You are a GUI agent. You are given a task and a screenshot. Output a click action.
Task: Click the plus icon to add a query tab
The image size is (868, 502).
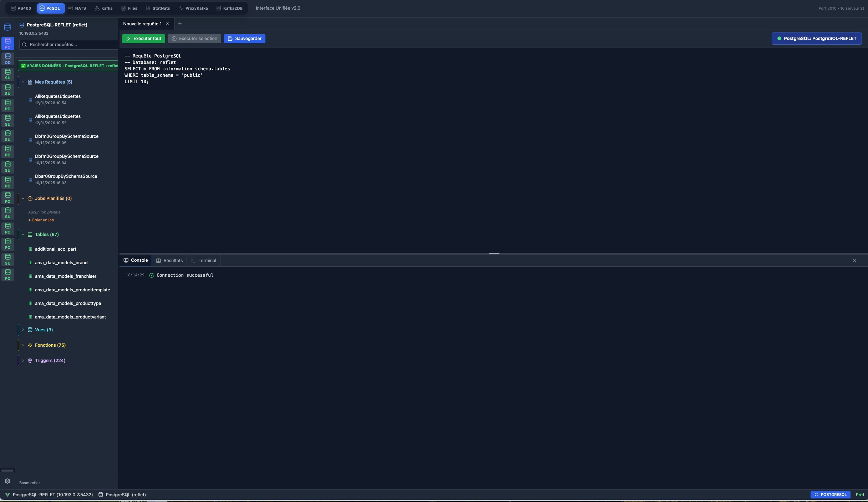tap(180, 24)
